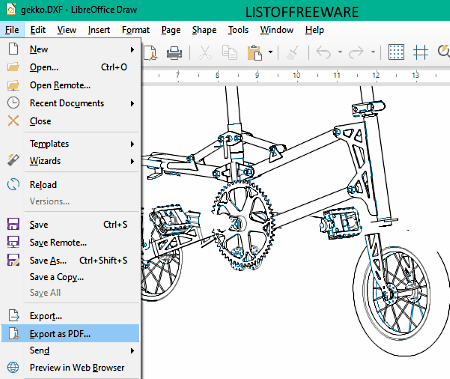Click the Preview in Web Browser globe icon
The image size is (450, 379).
(13, 367)
